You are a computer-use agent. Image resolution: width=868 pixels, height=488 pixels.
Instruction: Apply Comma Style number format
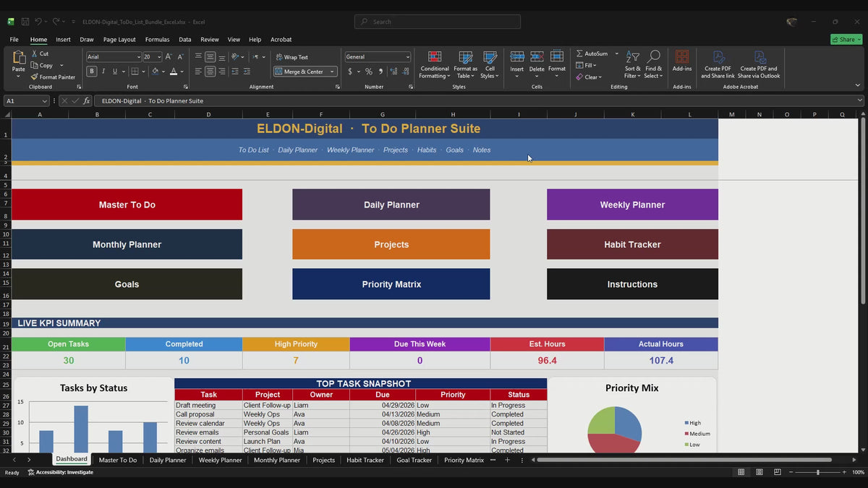point(381,72)
